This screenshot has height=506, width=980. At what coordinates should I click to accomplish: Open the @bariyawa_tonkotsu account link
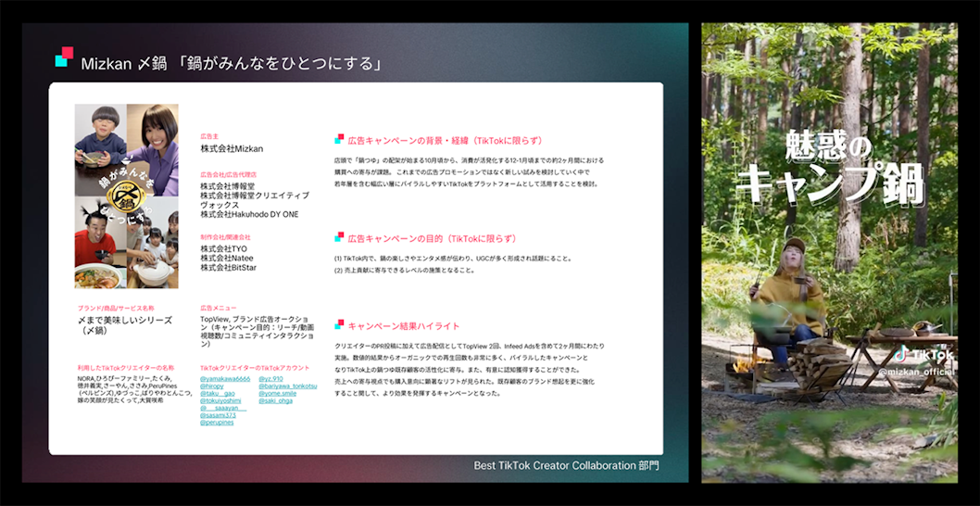click(x=287, y=386)
